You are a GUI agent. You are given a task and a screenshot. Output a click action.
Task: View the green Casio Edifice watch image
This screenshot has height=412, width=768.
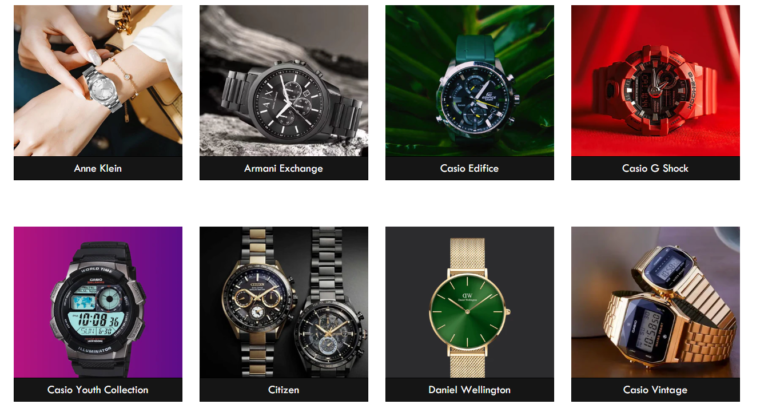469,81
